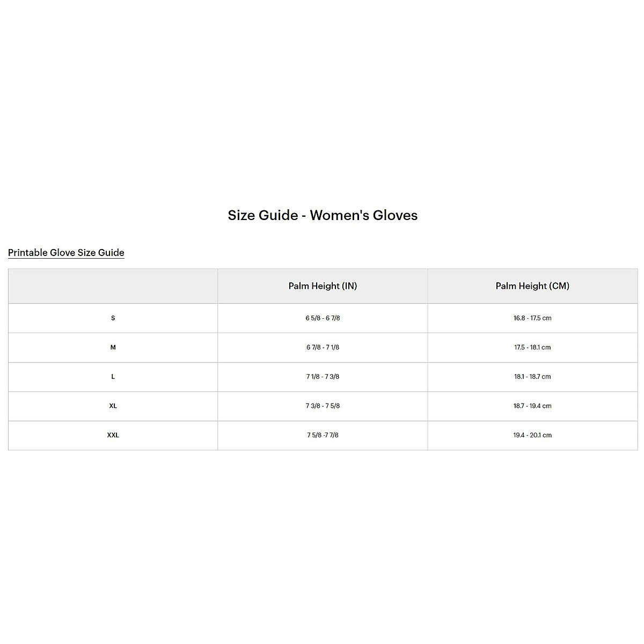Click the empty top-left table header cell
This screenshot has width=644, height=644.
(113, 286)
